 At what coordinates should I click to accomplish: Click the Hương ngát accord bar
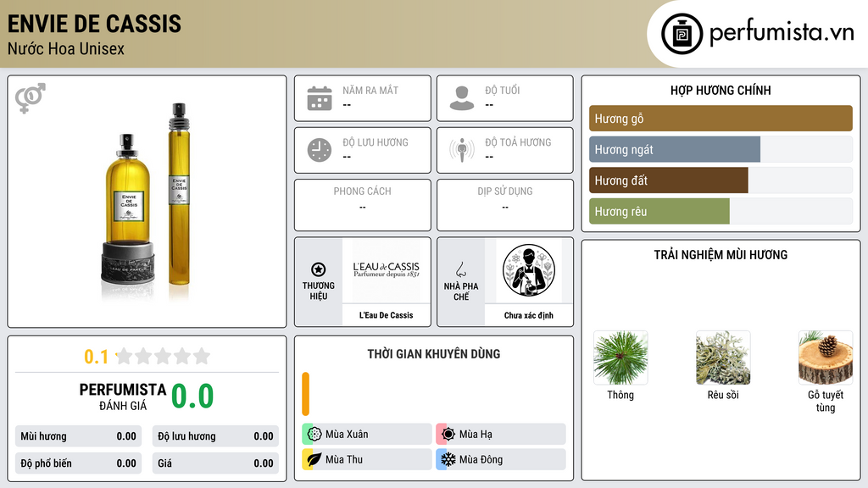(675, 149)
